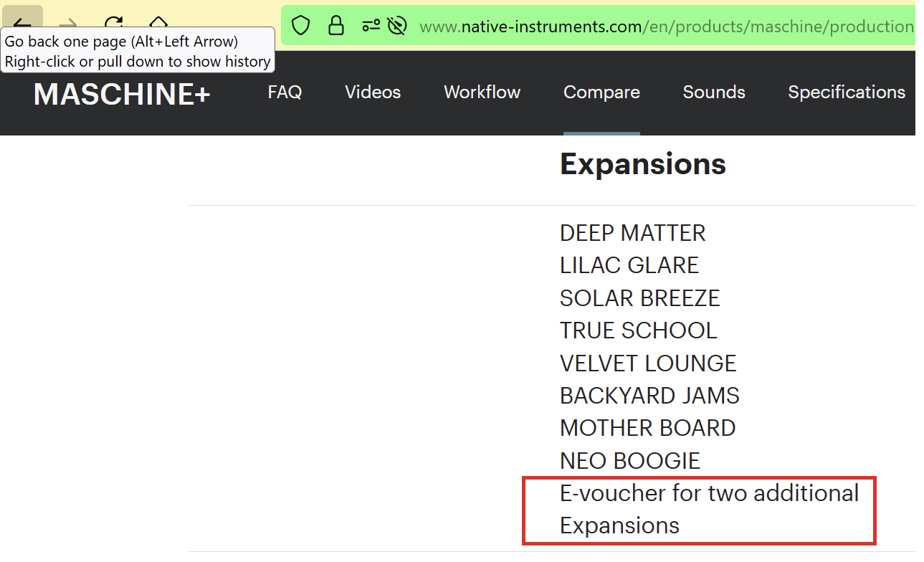Viewport: 924px width, 562px height.
Task: Go to the FAQ section
Action: point(285,92)
